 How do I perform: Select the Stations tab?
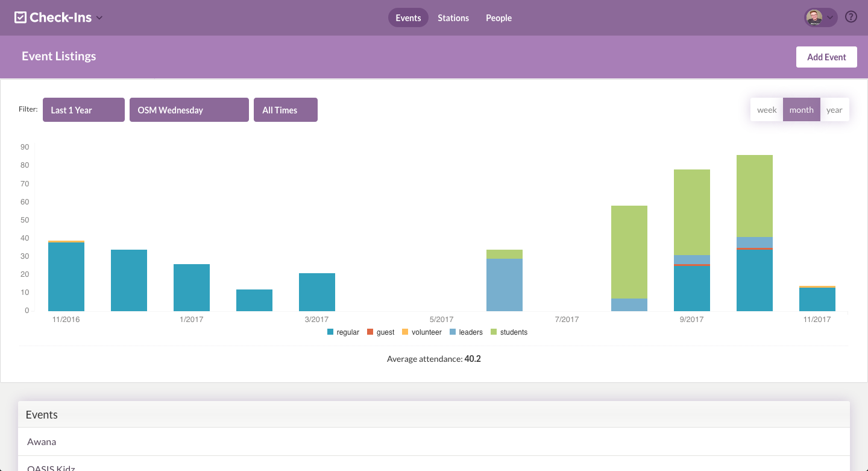[453, 17]
